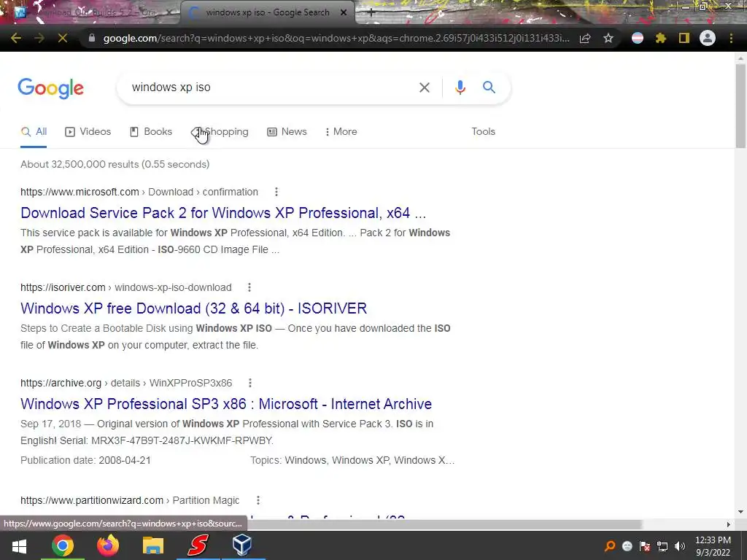747x560 pixels.
Task: Open the Extensions puzzle piece menu
Action: click(x=661, y=38)
